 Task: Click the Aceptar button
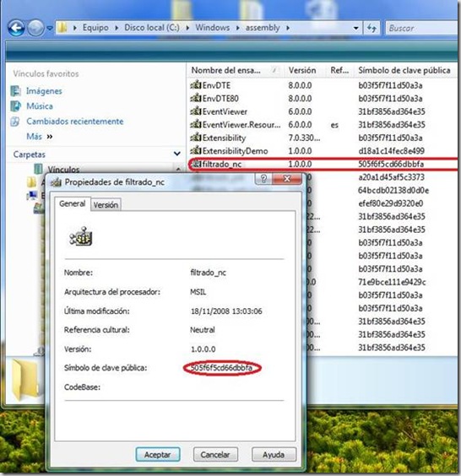pos(158,454)
